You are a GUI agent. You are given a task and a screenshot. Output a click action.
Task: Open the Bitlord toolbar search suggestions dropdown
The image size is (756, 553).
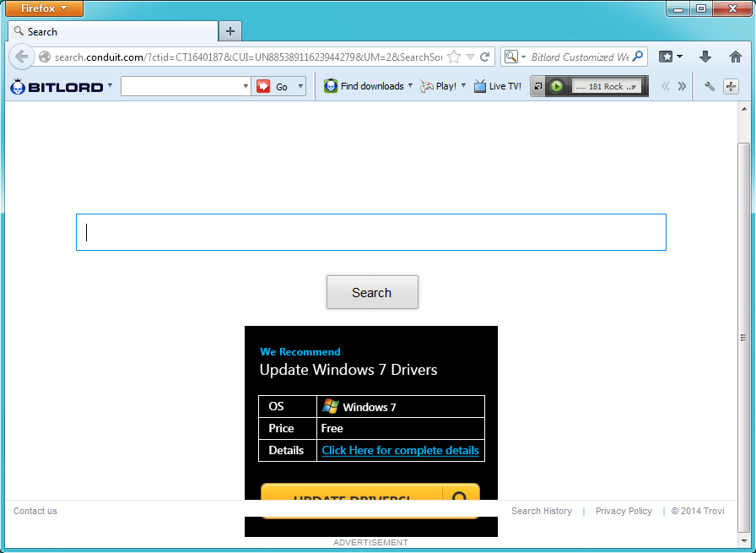tap(246, 86)
